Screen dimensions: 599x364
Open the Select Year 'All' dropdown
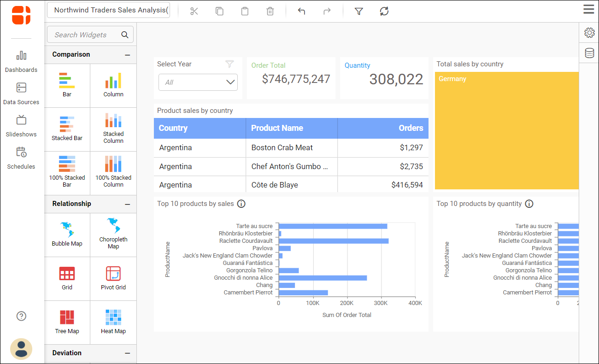198,82
